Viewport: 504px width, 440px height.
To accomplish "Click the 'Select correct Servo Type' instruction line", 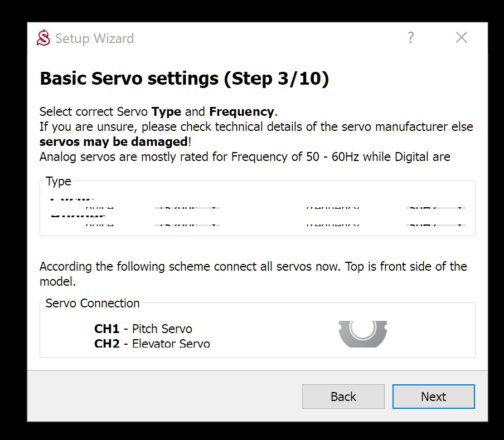I will coord(158,111).
